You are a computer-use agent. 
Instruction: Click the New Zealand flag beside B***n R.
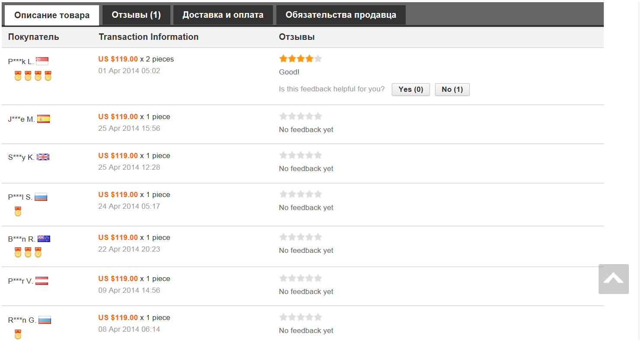click(44, 239)
